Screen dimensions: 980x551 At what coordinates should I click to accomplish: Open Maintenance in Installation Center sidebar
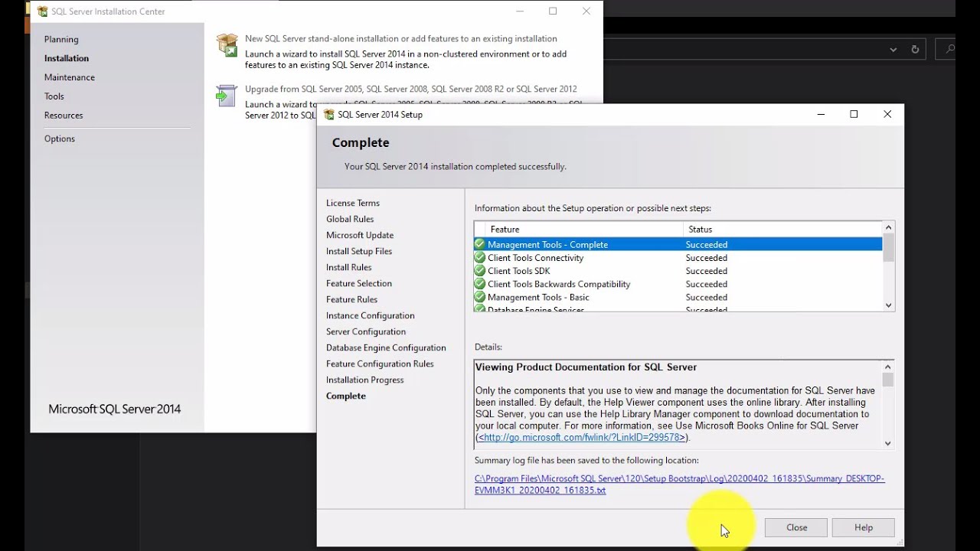pos(70,77)
